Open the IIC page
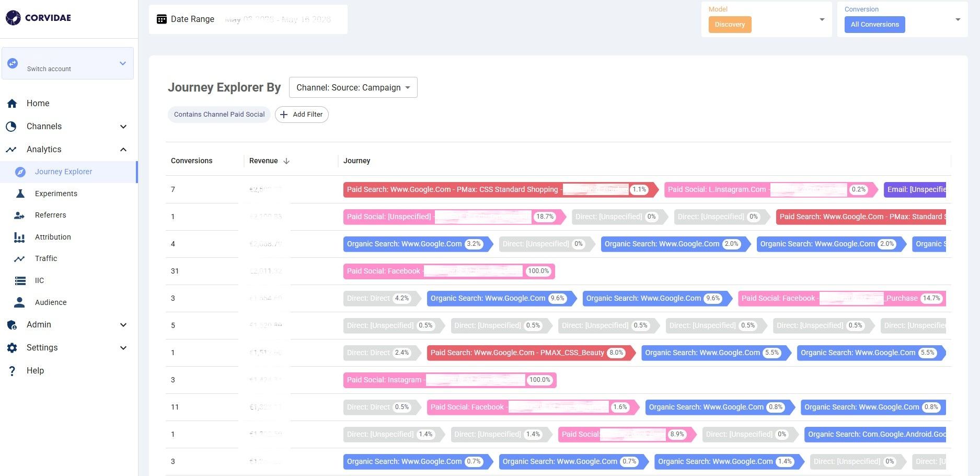Viewport: 980px width, 476px height. coord(68,281)
